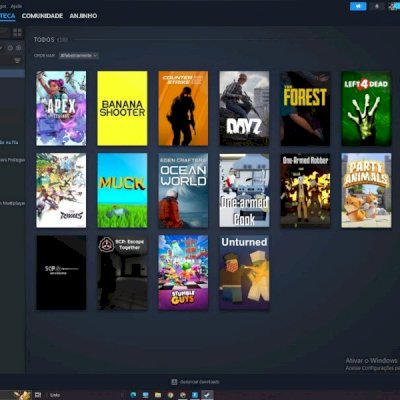Select the One-Armed Robber game cover
The image size is (400, 400).
click(x=305, y=190)
